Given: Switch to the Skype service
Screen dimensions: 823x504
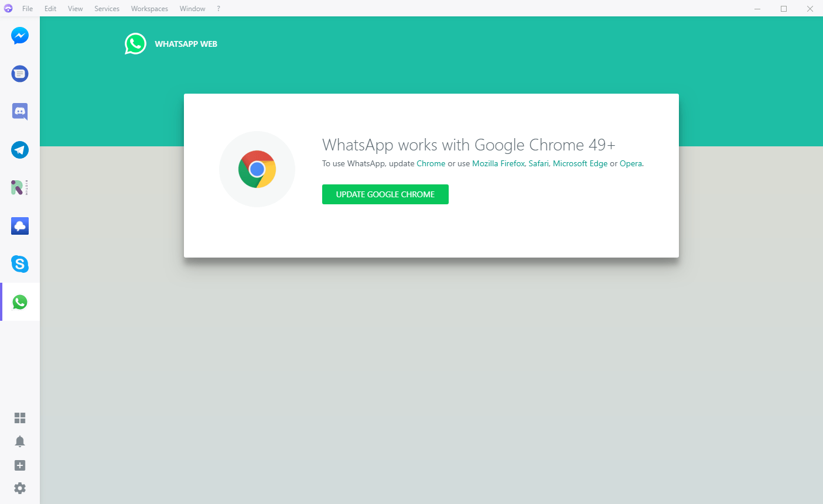Looking at the screenshot, I should (20, 264).
